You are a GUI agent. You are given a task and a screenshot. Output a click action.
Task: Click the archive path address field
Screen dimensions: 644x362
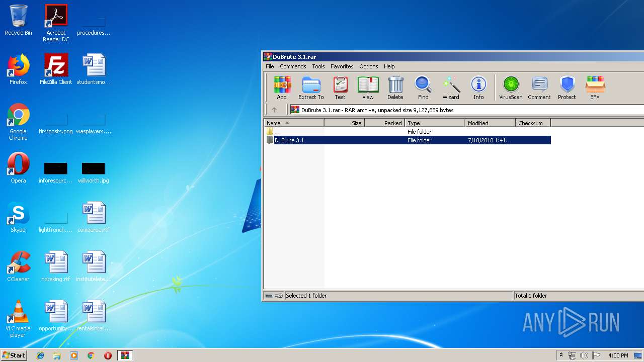[466, 110]
